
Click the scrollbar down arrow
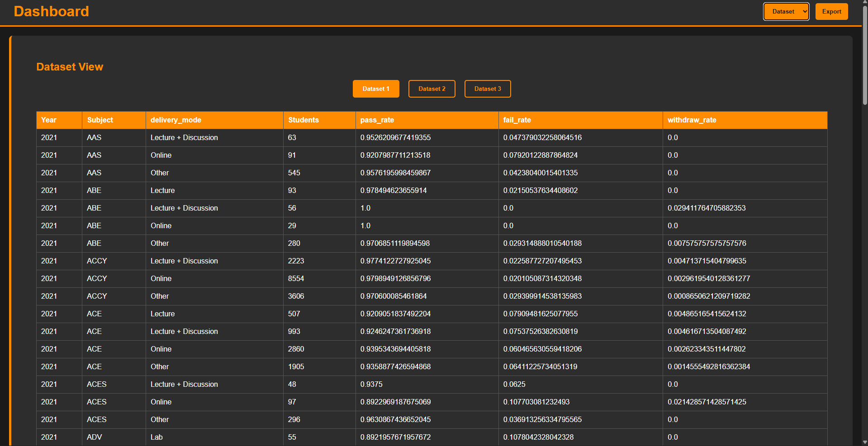pyautogui.click(x=865, y=442)
